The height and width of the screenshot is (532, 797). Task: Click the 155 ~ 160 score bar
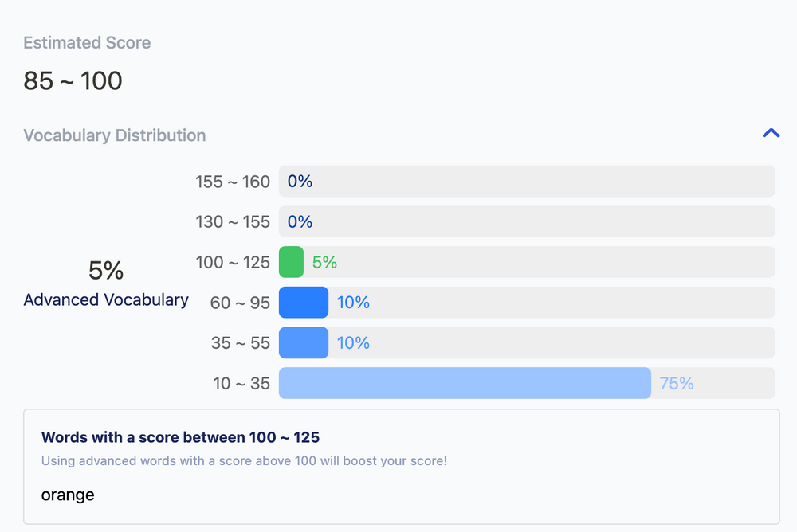pyautogui.click(x=526, y=182)
